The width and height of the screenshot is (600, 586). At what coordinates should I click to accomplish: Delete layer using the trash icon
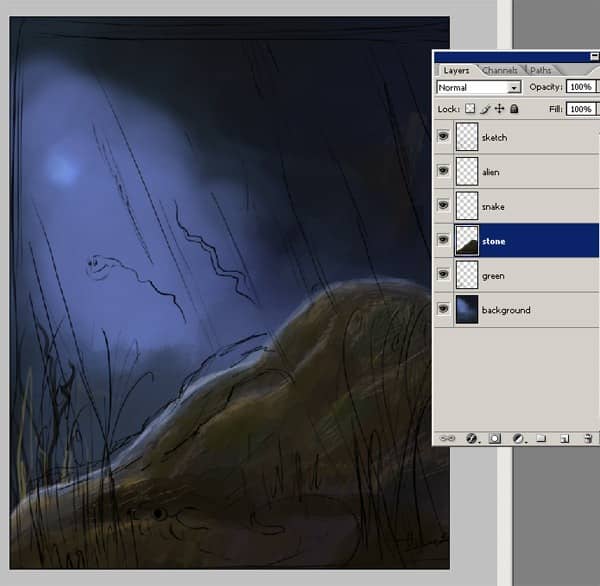pos(588,438)
